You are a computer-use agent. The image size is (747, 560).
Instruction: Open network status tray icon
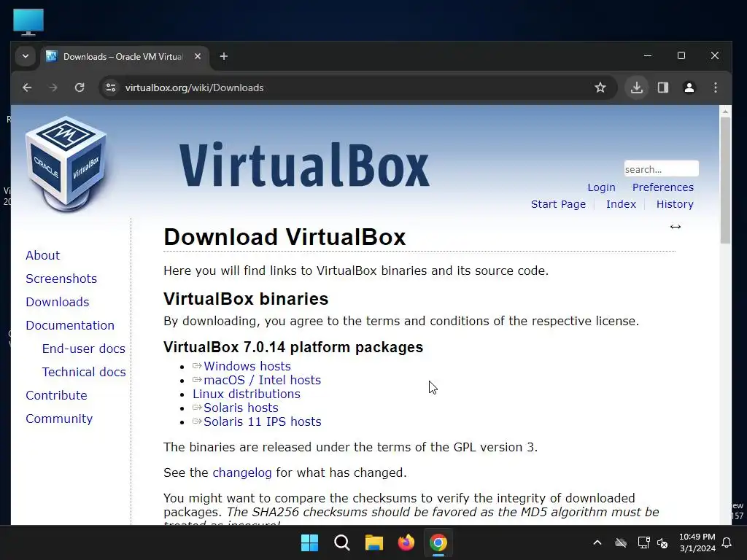pyautogui.click(x=643, y=542)
